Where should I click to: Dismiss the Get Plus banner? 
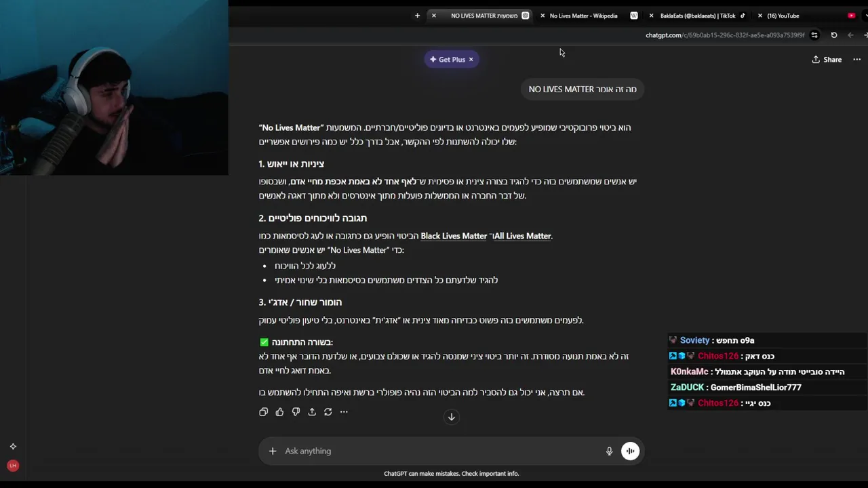coord(471,60)
